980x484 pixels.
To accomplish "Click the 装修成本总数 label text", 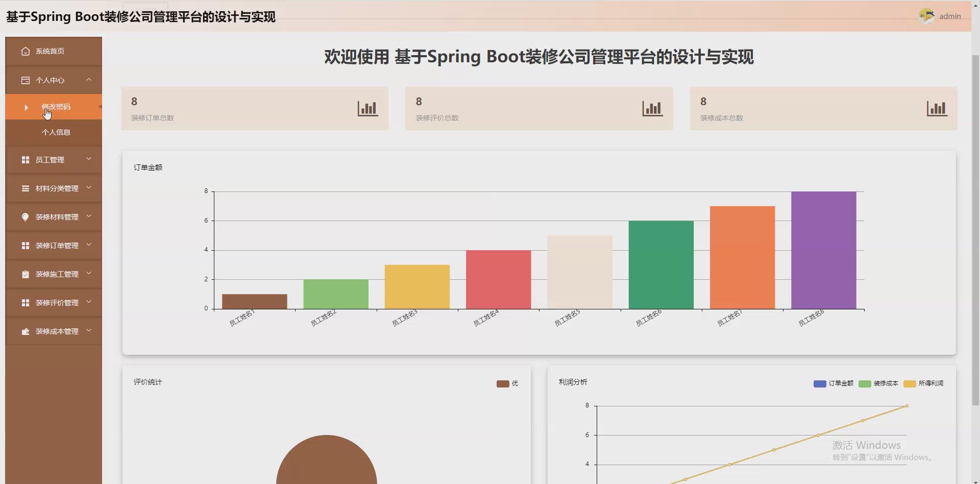I will point(721,118).
